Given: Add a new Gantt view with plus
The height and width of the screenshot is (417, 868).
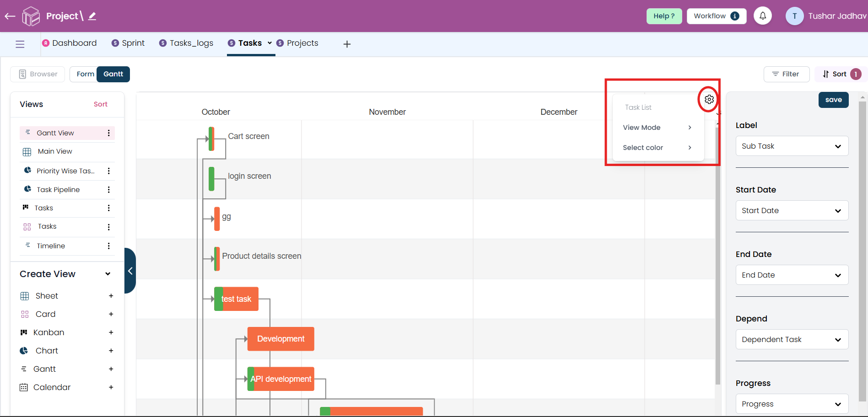Looking at the screenshot, I should 111,369.
